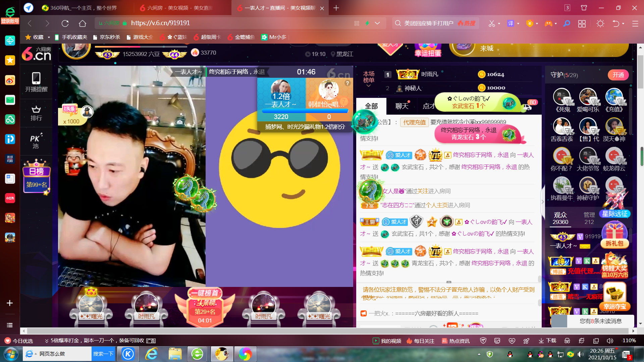Click the undo close-tab arrow icon
Image resolution: width=644 pixels, height=362 pixels.
(x=615, y=23)
